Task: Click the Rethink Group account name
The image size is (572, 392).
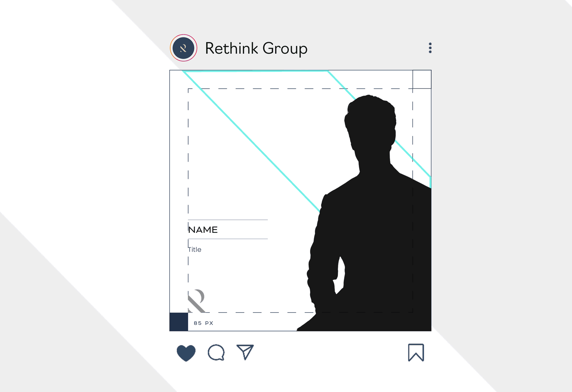Action: [x=256, y=48]
